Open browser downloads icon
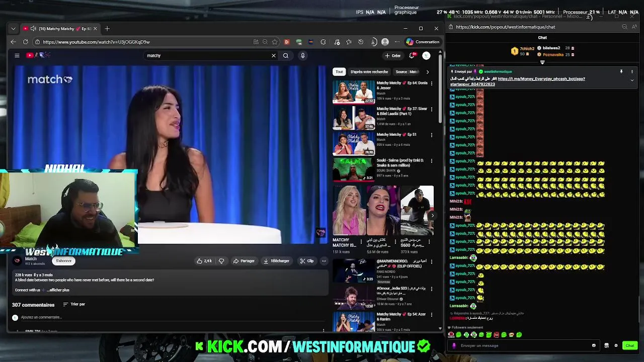Viewport: 644px width, 362px height. [x=373, y=42]
